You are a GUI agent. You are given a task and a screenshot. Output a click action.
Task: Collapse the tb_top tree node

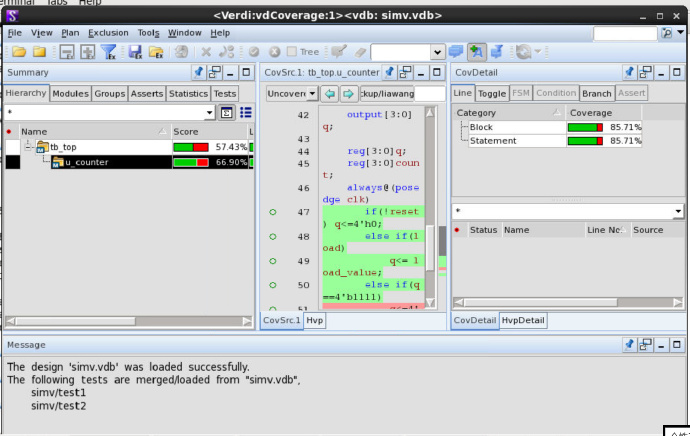[28, 147]
